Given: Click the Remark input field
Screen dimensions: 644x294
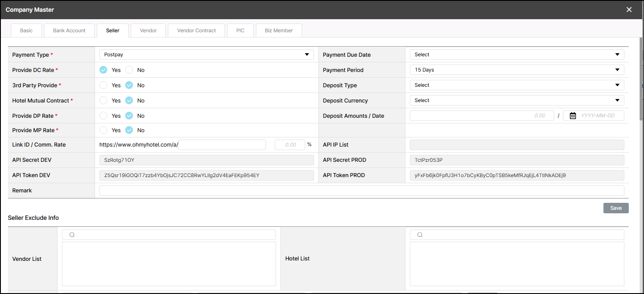Looking at the screenshot, I should click(361, 191).
